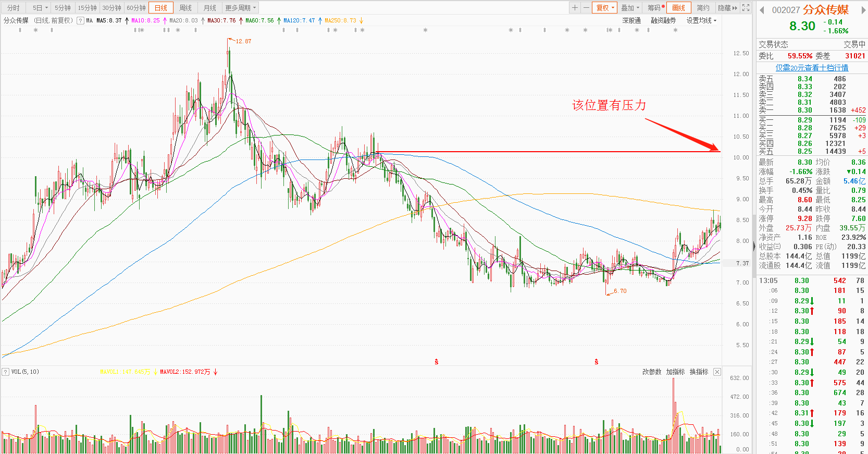Open the 复权 dropdown
Image resolution: width=868 pixels, height=454 pixels.
point(605,8)
